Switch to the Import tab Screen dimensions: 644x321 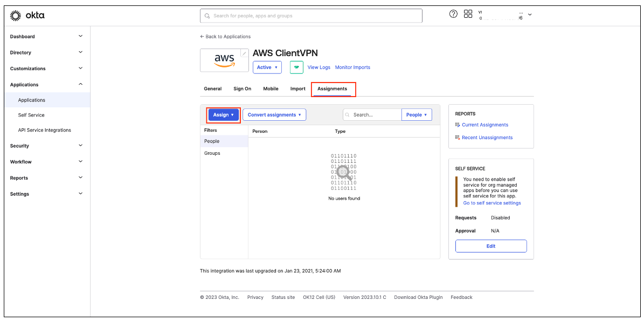click(298, 89)
